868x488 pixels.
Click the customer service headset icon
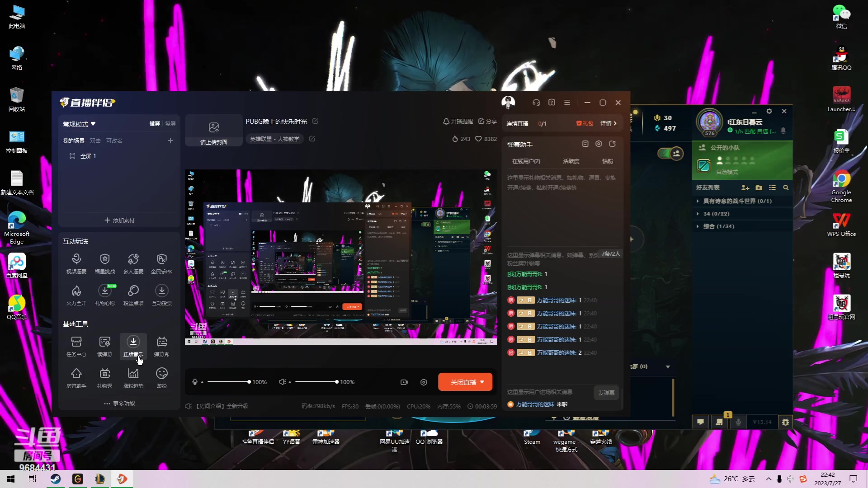[536, 103]
